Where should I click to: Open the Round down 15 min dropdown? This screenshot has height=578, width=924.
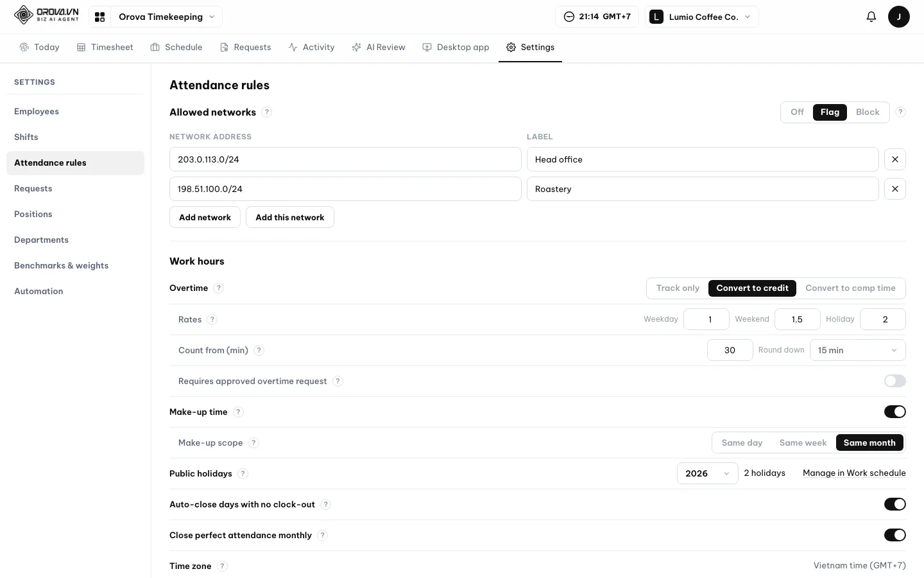857,350
